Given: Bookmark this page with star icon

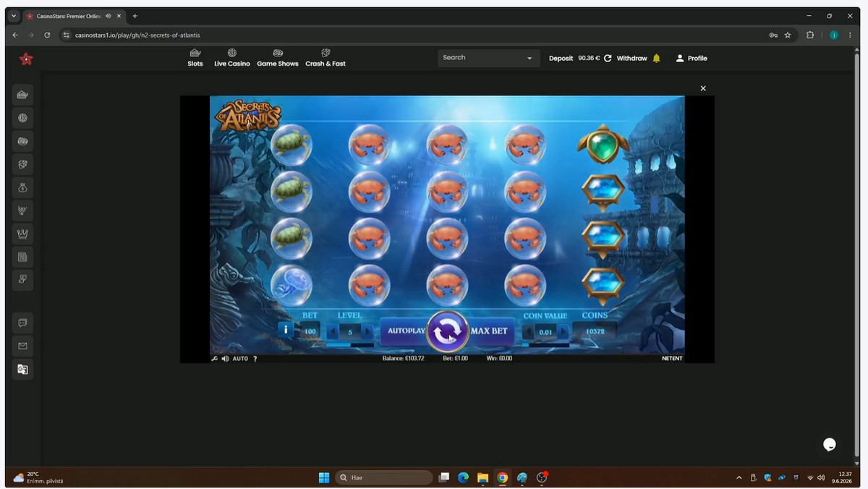Looking at the screenshot, I should [x=788, y=35].
